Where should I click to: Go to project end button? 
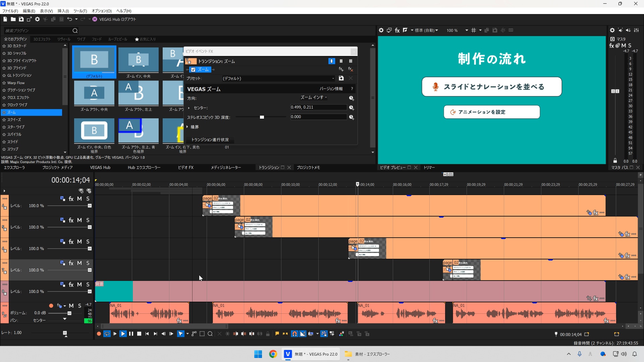point(155,334)
